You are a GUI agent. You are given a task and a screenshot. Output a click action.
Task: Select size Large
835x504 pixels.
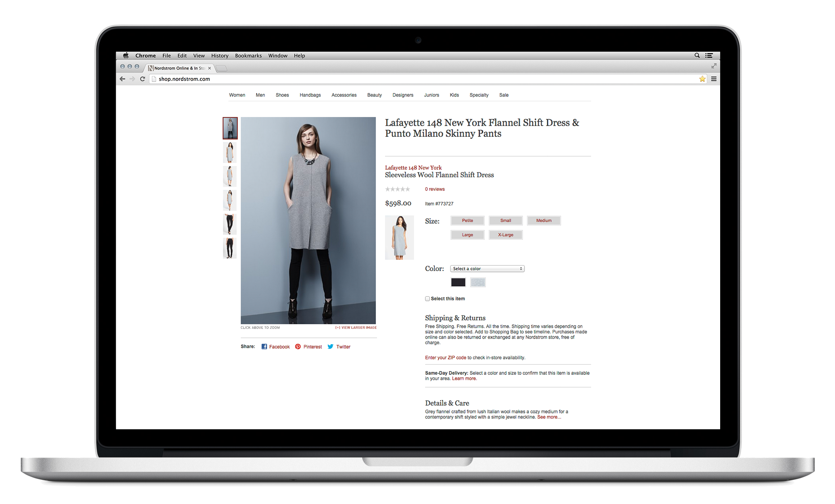click(467, 235)
